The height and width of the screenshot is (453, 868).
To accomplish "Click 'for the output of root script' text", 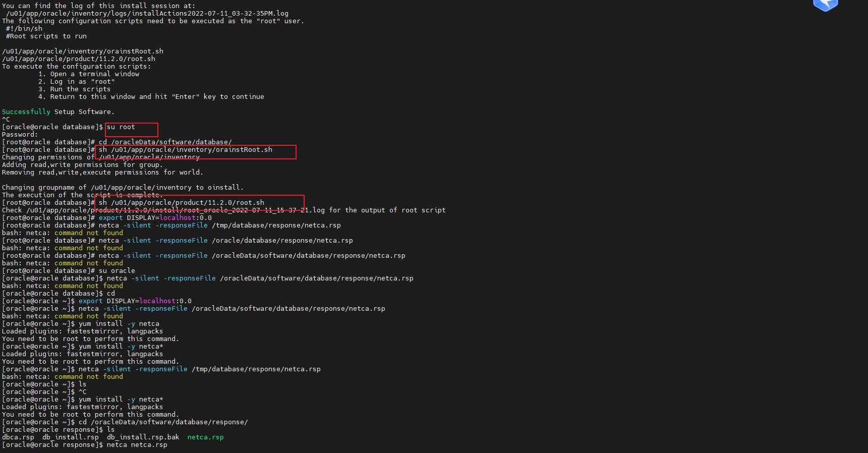I will pos(387,210).
